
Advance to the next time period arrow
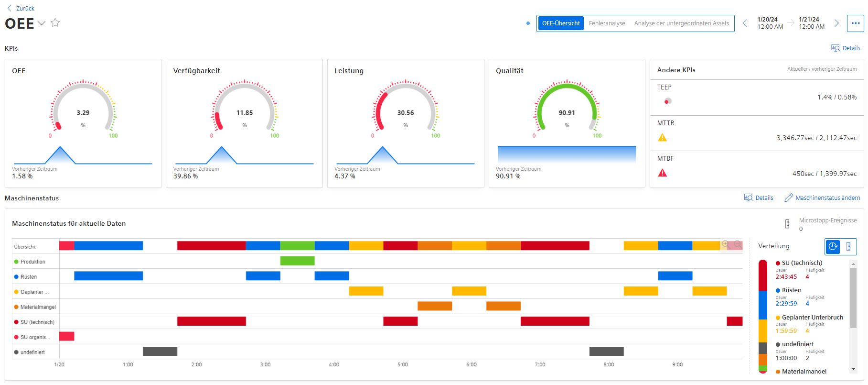[836, 23]
